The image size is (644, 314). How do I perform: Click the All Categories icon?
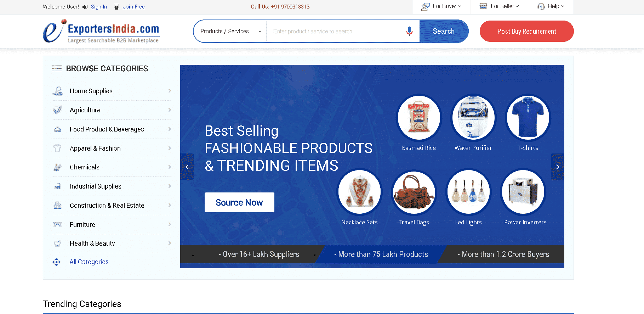click(57, 262)
